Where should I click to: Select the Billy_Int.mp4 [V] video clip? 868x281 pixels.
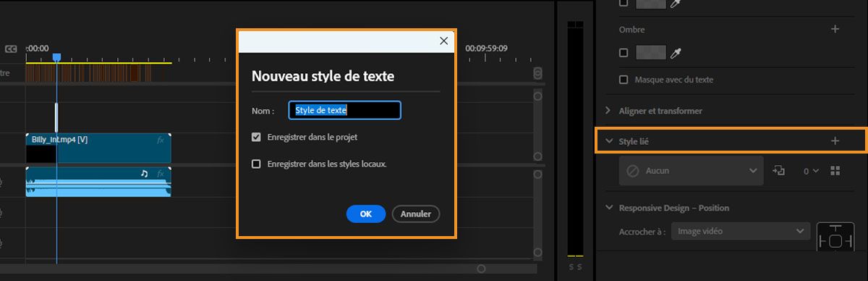pos(98,148)
